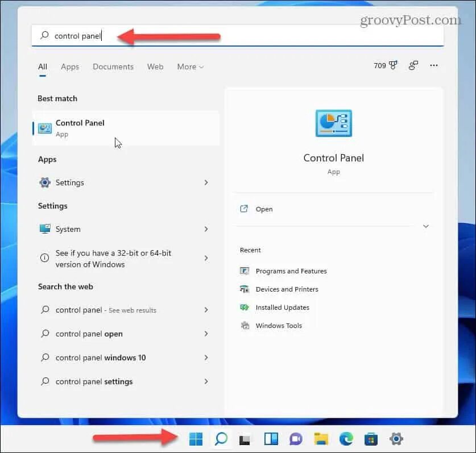Viewport: 476px width, 453px height.
Task: Click the search icon beside 'control panel open'
Action: [45, 334]
